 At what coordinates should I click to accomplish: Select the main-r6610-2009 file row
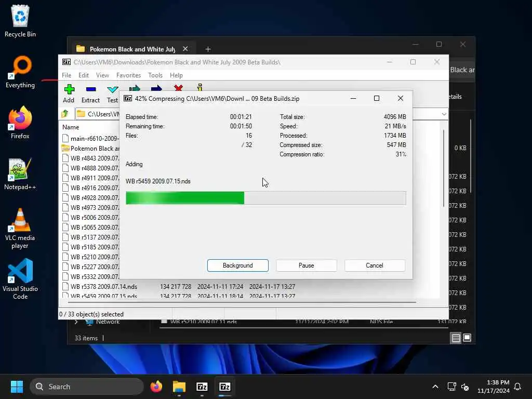pos(90,138)
